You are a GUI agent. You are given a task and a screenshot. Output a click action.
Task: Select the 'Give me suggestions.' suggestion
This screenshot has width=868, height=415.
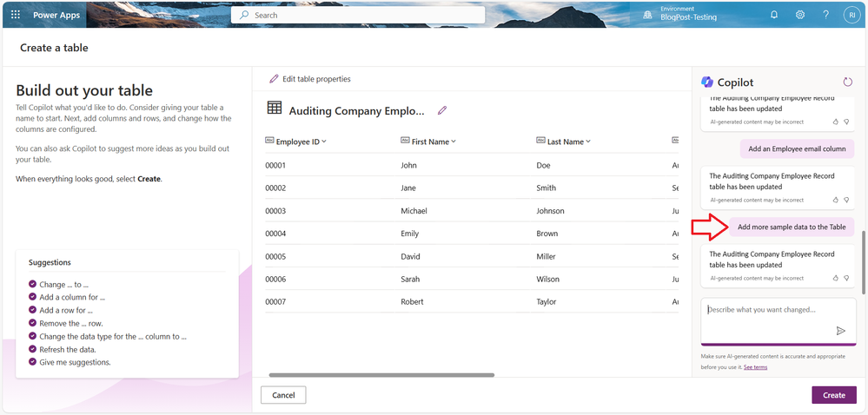pyautogui.click(x=70, y=362)
